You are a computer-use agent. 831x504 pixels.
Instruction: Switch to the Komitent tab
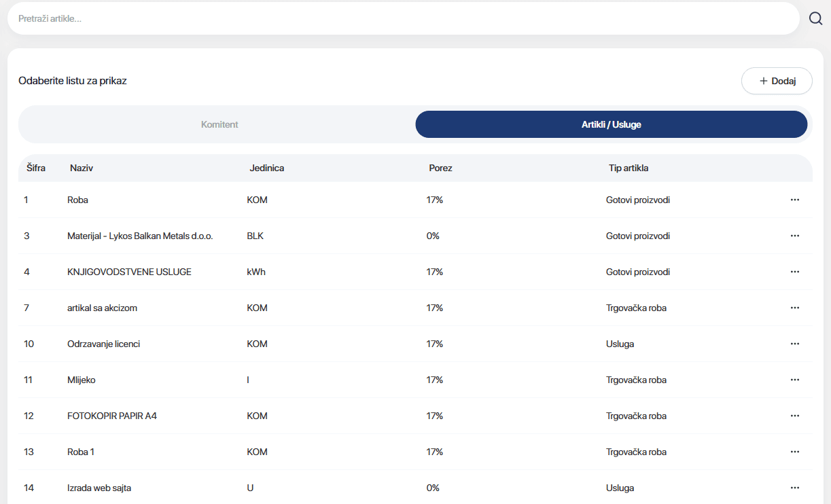(219, 124)
